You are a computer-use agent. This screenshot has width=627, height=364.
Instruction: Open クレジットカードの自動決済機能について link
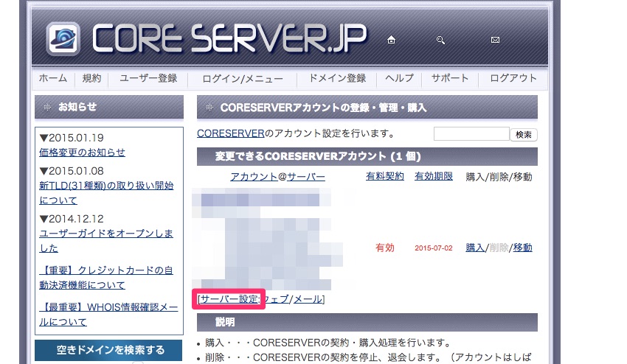click(x=106, y=278)
